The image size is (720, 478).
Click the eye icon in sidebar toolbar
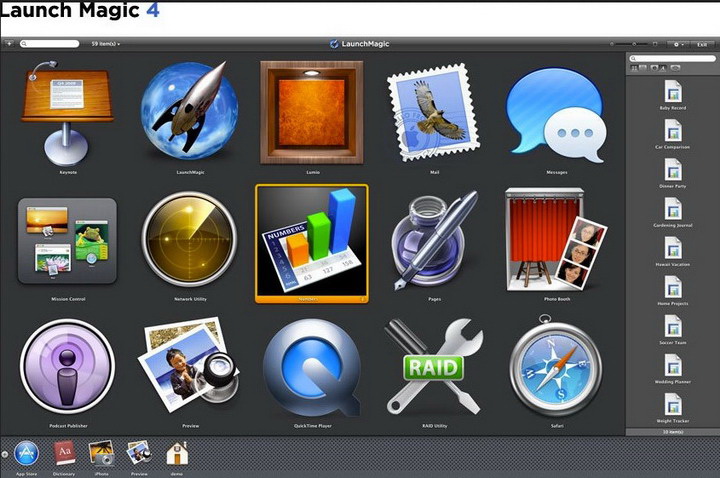tap(675, 68)
